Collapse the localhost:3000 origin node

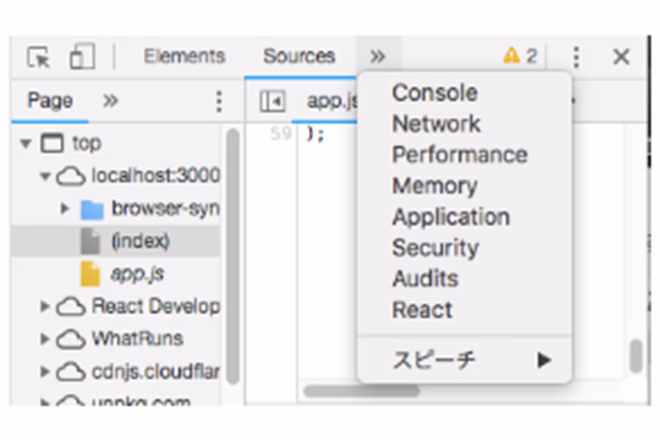[45, 177]
